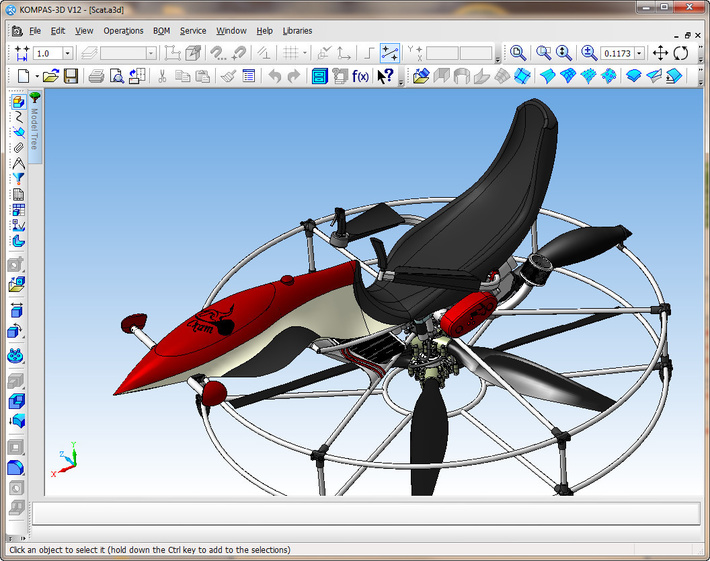The image size is (710, 561).
Task: Expand the New document dropdown arrow
Action: pos(35,76)
